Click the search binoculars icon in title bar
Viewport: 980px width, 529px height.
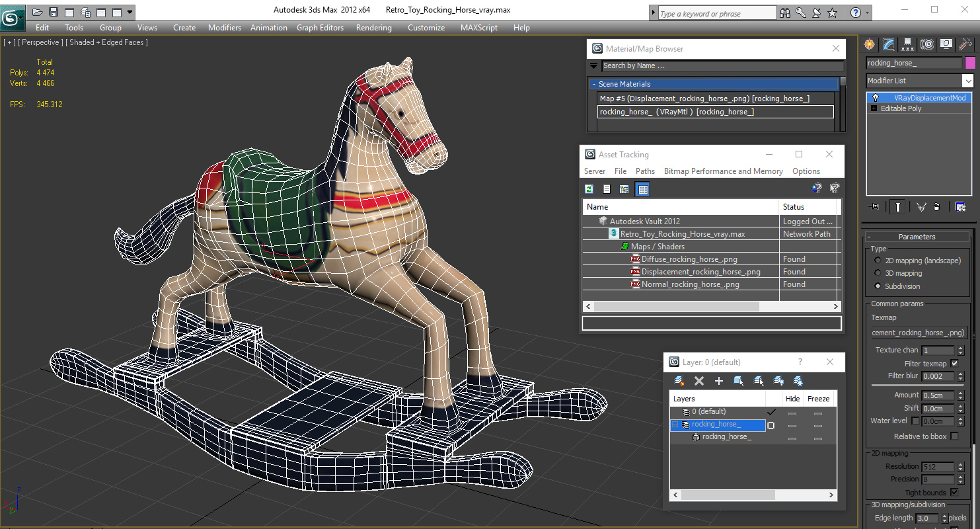(x=785, y=13)
